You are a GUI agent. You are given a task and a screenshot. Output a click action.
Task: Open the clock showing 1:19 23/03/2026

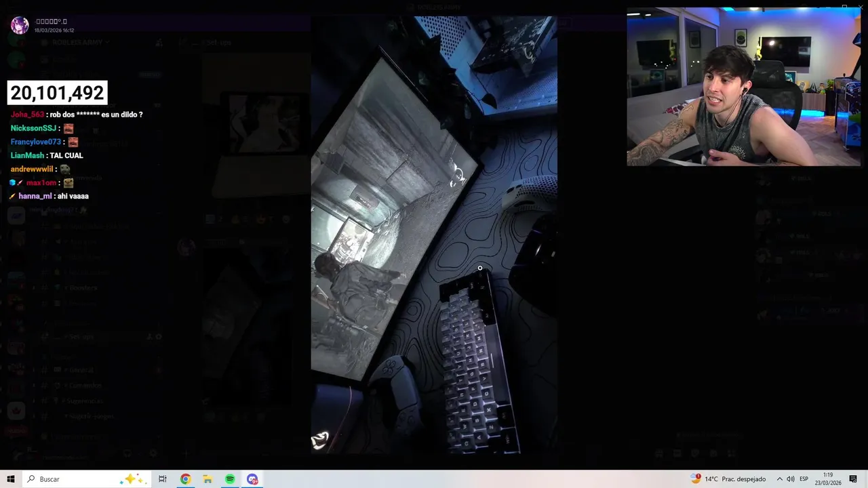(x=828, y=479)
